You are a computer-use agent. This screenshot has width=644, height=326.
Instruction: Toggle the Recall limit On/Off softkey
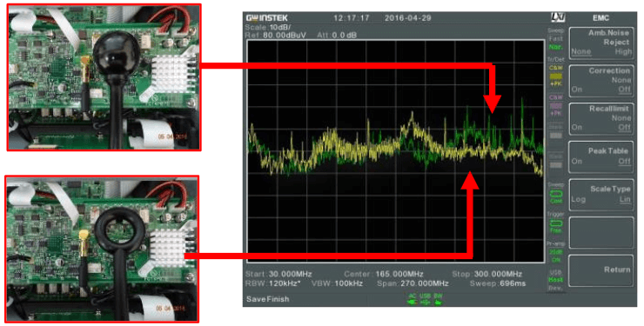click(600, 118)
